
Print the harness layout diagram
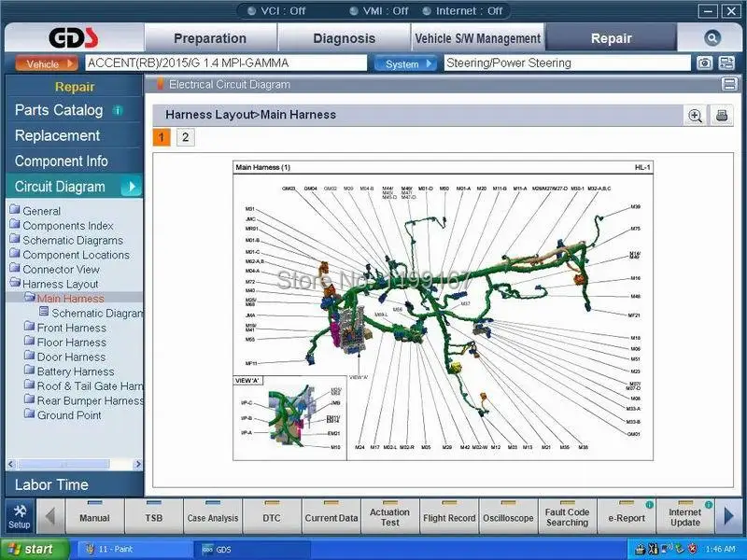point(721,115)
